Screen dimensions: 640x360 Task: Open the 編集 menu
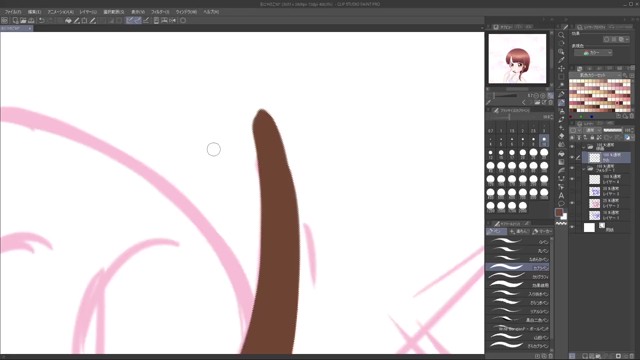(x=34, y=12)
